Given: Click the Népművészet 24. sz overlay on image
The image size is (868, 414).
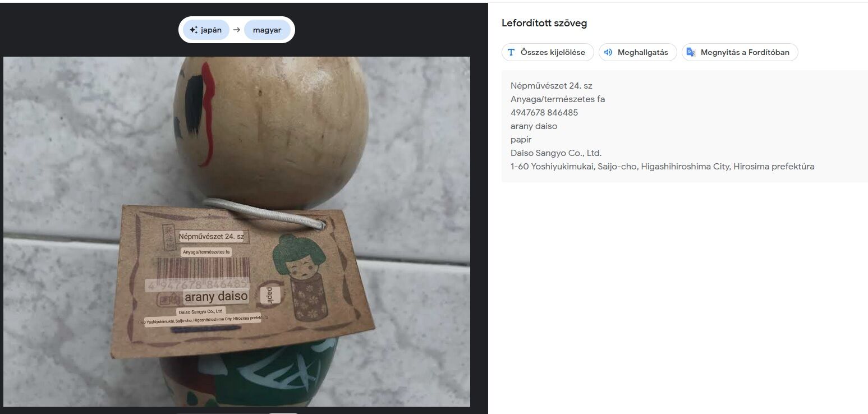Looking at the screenshot, I should 212,237.
